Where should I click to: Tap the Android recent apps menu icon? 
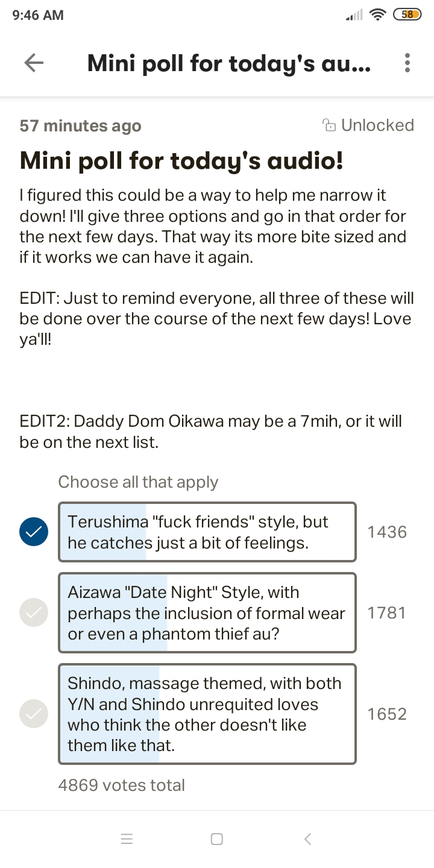pos(127,838)
